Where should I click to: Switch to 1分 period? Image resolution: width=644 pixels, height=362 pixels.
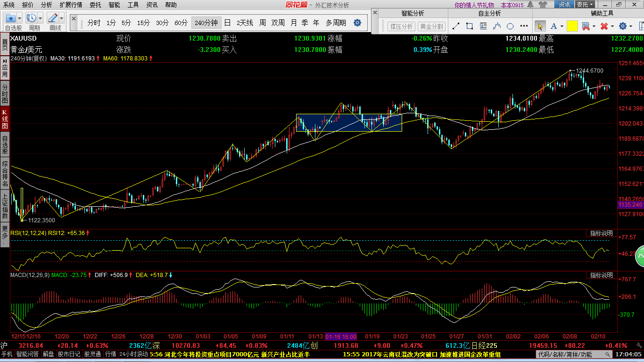point(111,23)
